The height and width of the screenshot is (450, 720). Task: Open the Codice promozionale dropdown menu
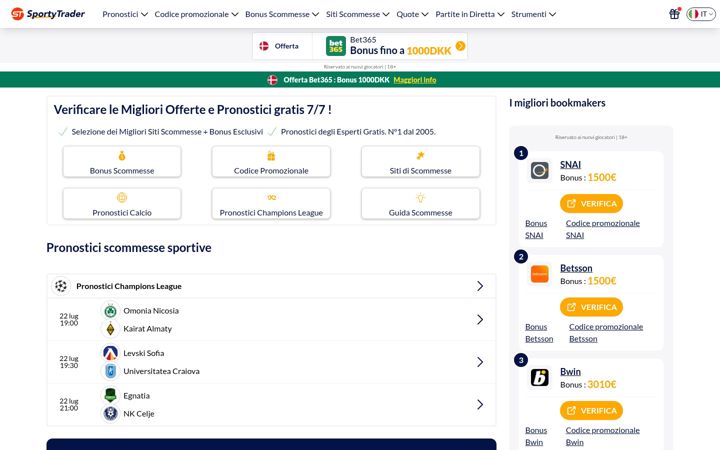(197, 14)
